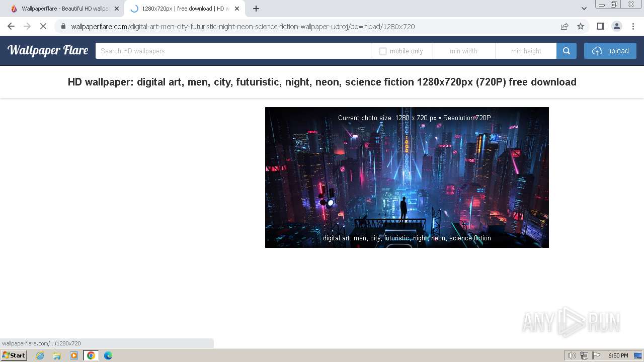The height and width of the screenshot is (362, 644).
Task: Open the neon city wallpaper image
Action: coord(407,177)
